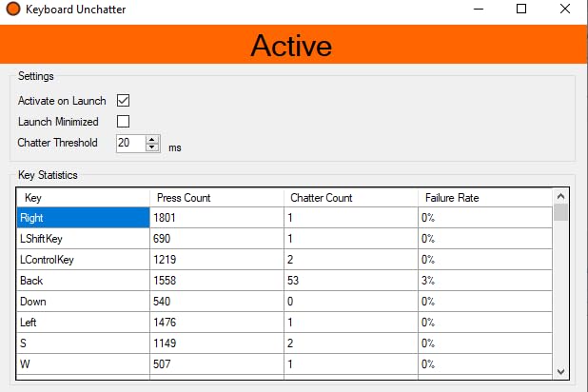Maximize the Keyboard Unchatter window

[x=521, y=9]
